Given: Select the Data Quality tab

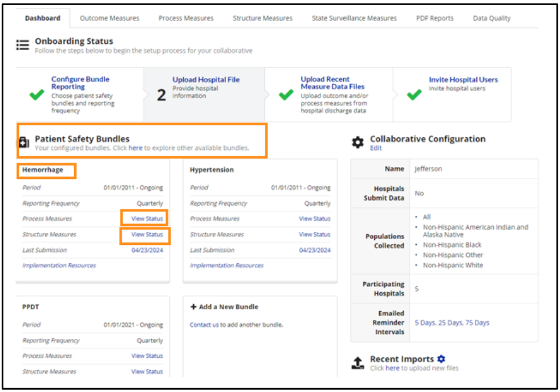Looking at the screenshot, I should pos(491,18).
